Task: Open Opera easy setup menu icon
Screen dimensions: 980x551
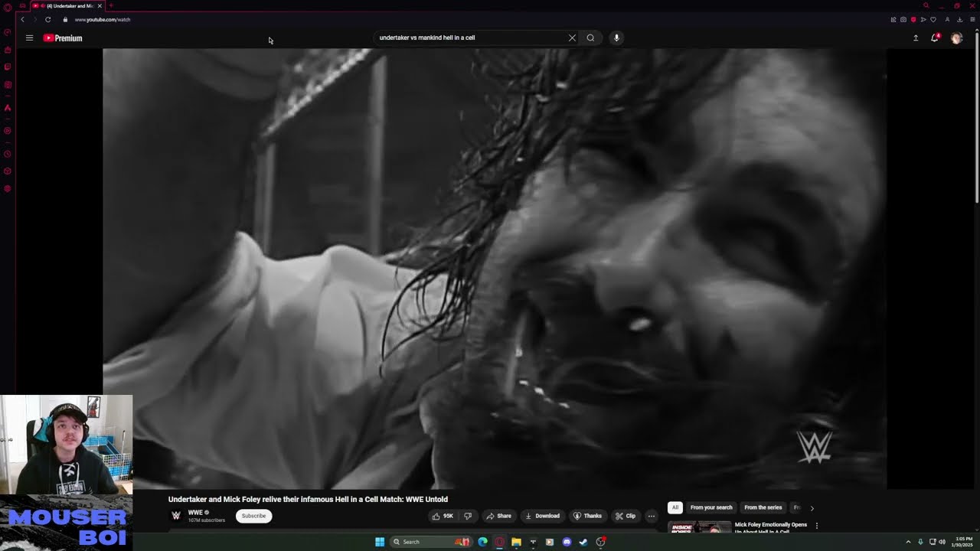Action: click(x=972, y=20)
